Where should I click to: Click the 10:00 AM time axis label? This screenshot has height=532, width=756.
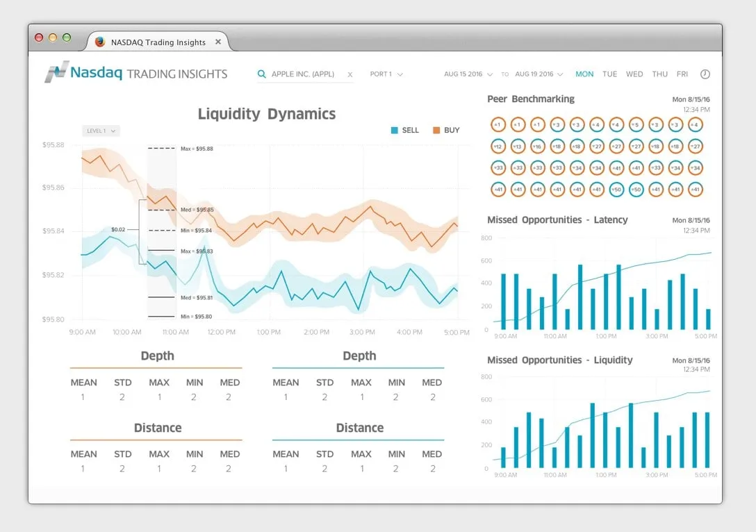[x=126, y=332]
